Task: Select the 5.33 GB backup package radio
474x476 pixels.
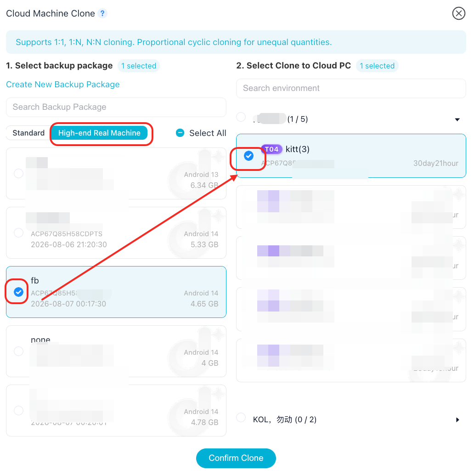Action: click(x=18, y=233)
